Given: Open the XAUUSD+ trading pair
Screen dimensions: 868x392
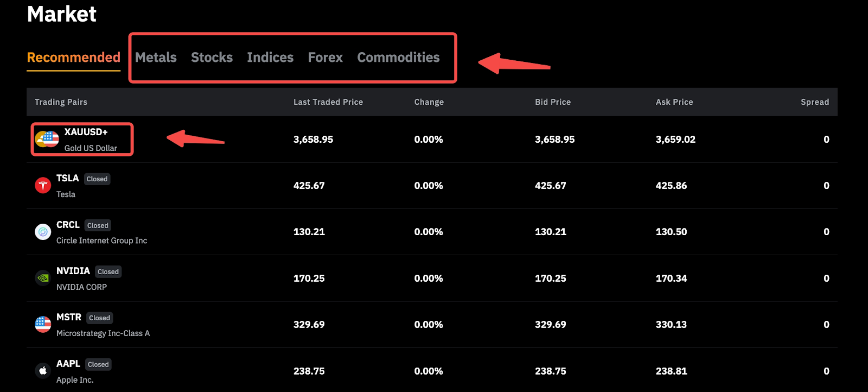Looking at the screenshot, I should [86, 132].
